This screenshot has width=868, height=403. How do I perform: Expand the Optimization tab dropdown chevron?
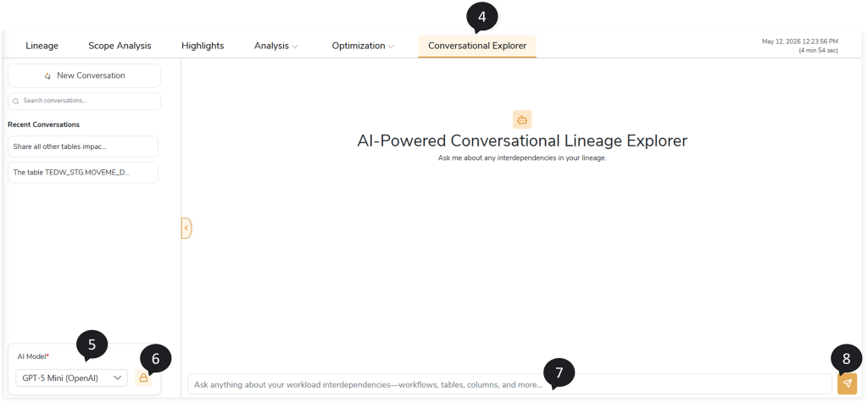[391, 47]
